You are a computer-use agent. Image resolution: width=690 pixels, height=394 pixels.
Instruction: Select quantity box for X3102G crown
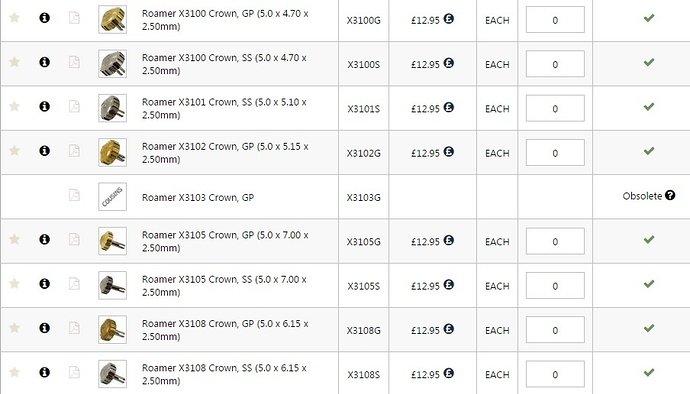[x=555, y=153]
